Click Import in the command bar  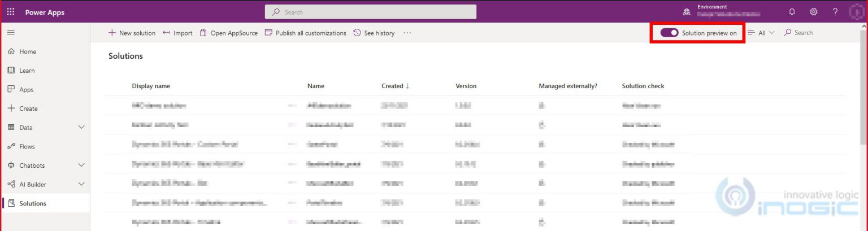click(177, 33)
